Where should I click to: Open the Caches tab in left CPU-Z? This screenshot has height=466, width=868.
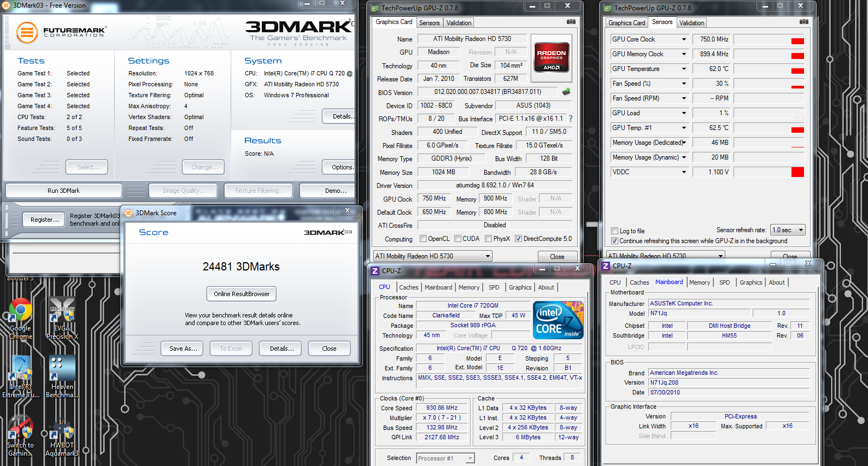[408, 287]
